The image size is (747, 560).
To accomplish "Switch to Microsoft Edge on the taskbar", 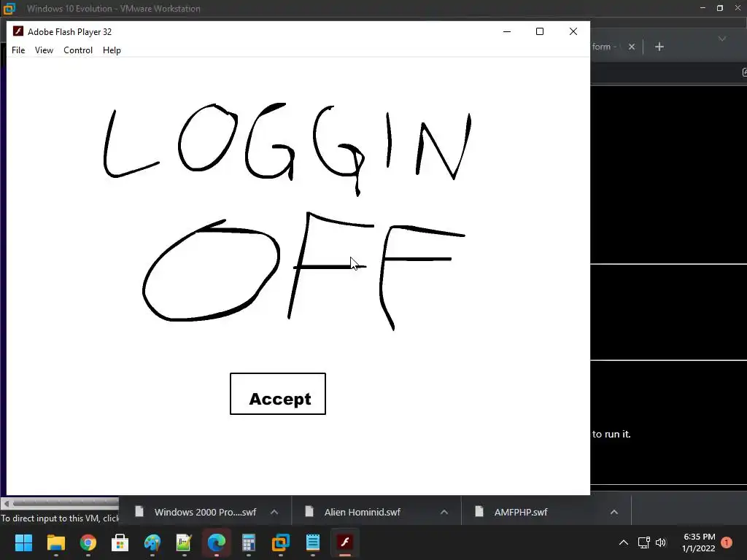I will (x=216, y=542).
